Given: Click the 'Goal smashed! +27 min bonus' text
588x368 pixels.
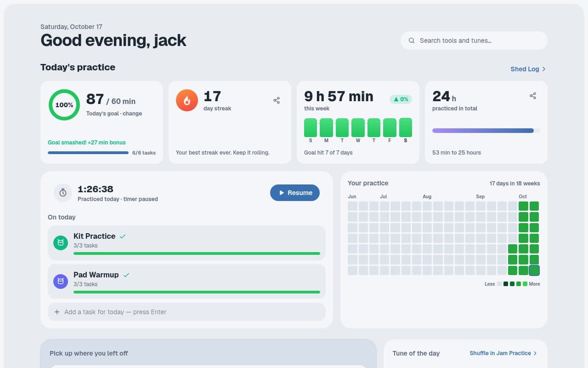Looking at the screenshot, I should point(87,143).
